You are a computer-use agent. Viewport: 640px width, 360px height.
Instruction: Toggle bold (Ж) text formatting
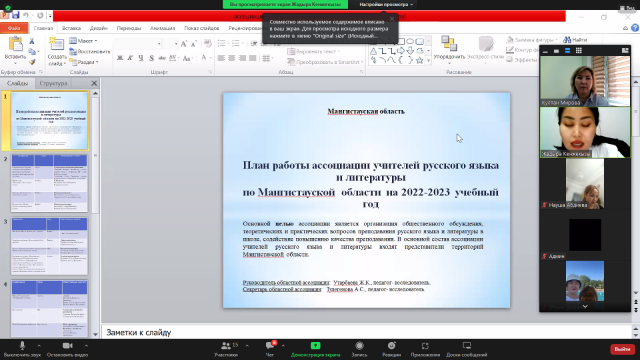coord(120,58)
